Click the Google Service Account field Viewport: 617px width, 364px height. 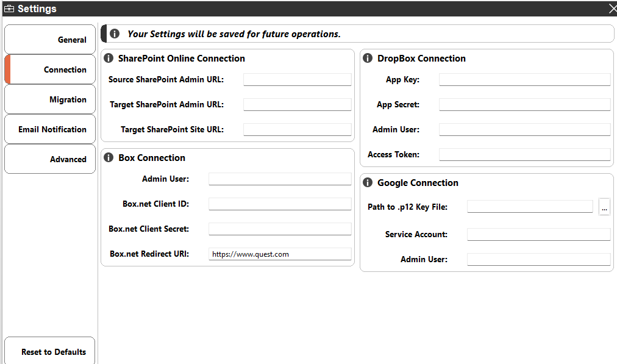(x=538, y=234)
